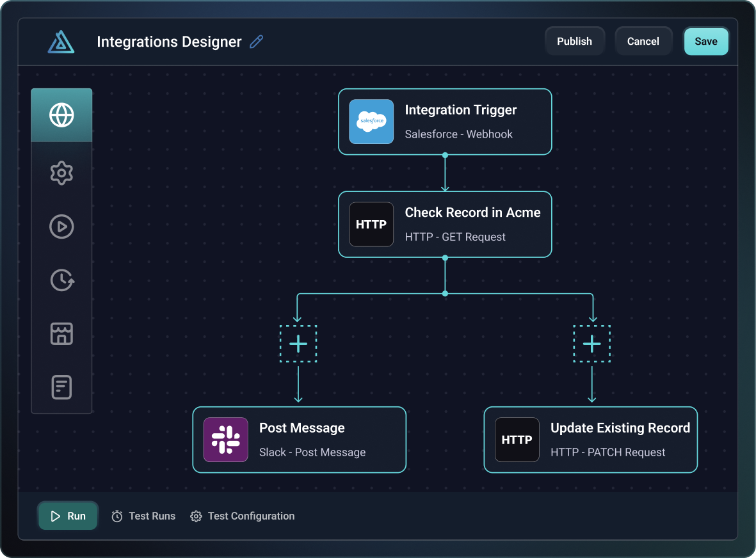Run the integration test
756x558 pixels.
(67, 516)
